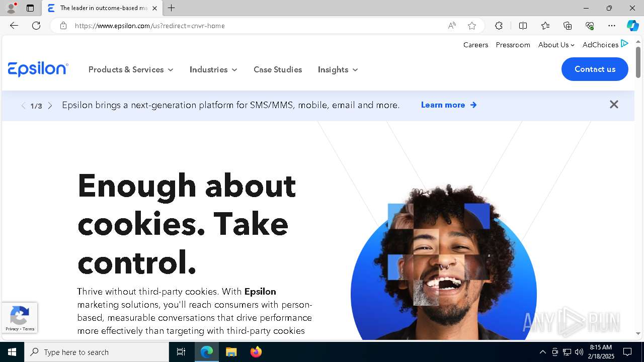Image resolution: width=644 pixels, height=362 pixels.
Task: Open the volume control tray icon
Action: pos(579,352)
